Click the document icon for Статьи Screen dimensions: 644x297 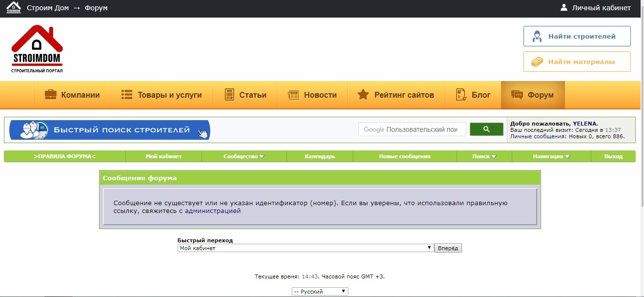click(229, 95)
